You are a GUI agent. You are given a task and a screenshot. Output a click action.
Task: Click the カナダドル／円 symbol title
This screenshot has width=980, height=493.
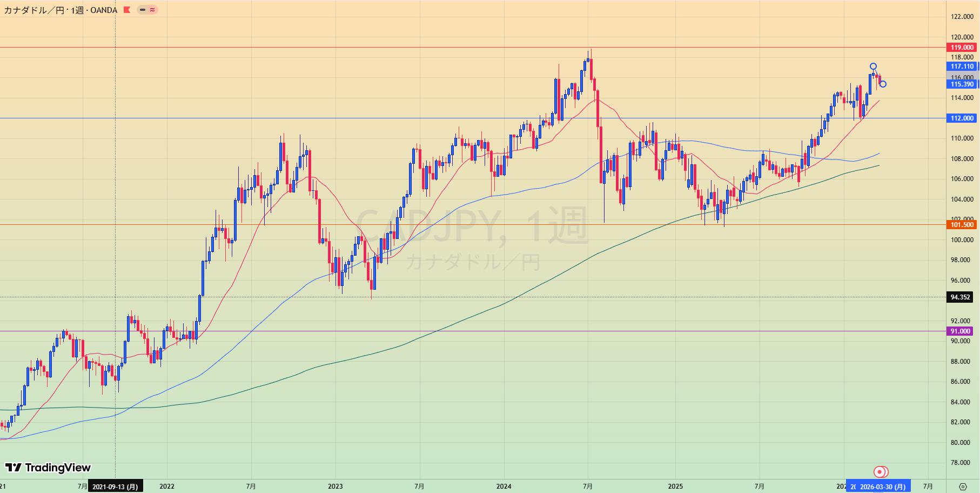pos(33,10)
